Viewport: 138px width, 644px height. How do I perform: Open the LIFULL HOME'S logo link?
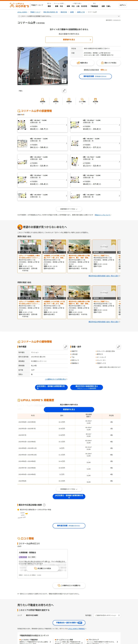coord(19,5)
